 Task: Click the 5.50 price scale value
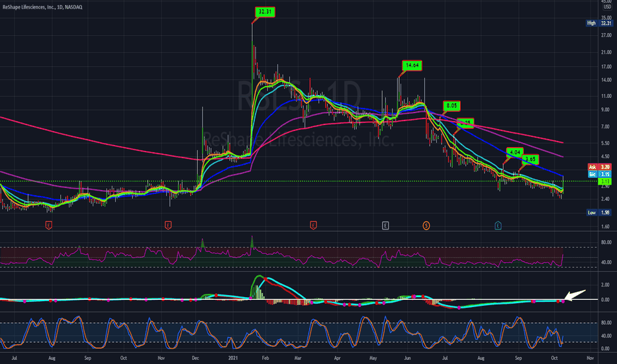(606, 143)
